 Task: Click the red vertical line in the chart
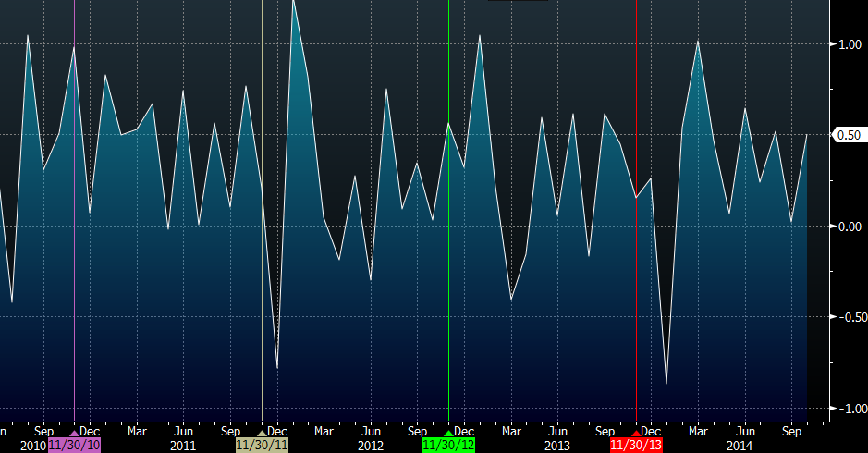point(636,277)
